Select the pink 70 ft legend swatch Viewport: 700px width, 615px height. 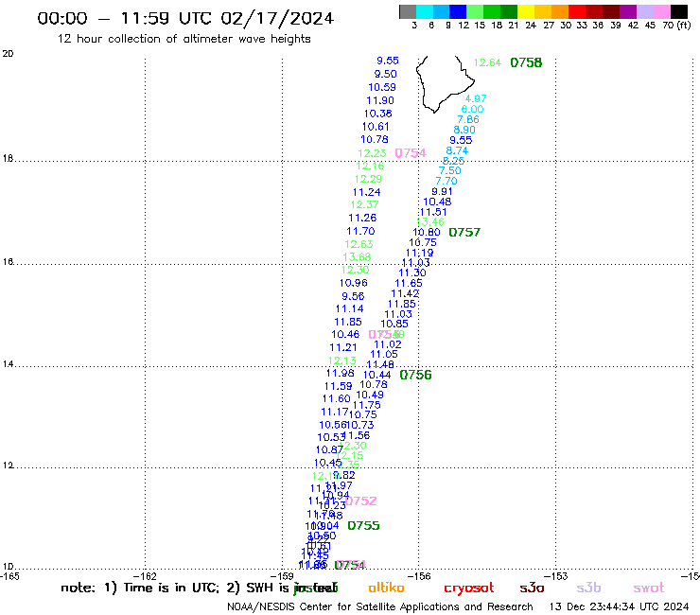click(661, 11)
